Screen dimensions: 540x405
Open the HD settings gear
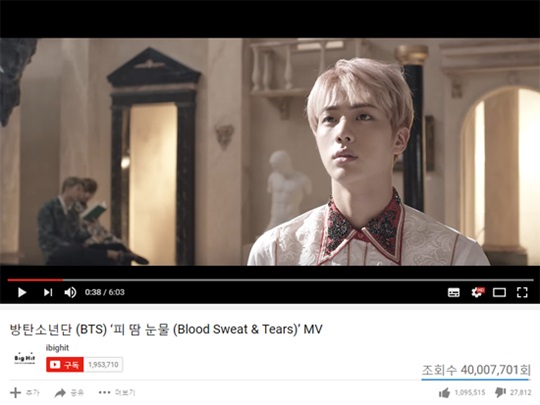[478, 292]
